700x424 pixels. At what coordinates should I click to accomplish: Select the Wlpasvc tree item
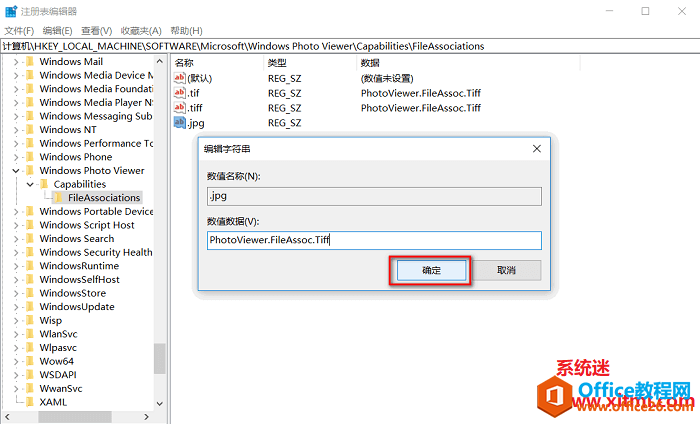click(58, 347)
